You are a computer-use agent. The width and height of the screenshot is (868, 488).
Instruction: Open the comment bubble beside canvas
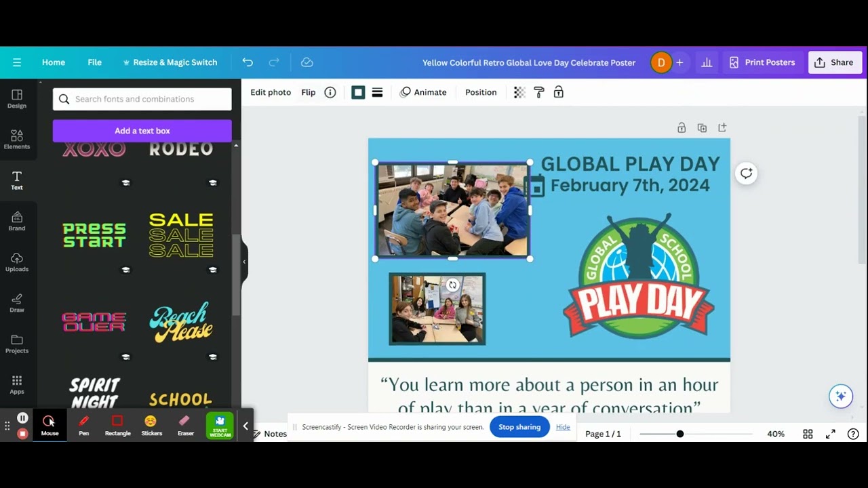coord(746,174)
